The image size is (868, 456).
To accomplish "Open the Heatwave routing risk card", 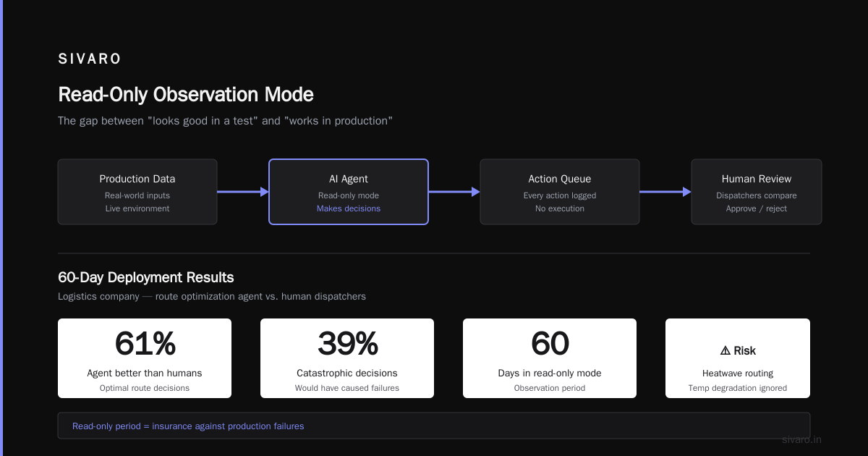I will click(x=738, y=358).
